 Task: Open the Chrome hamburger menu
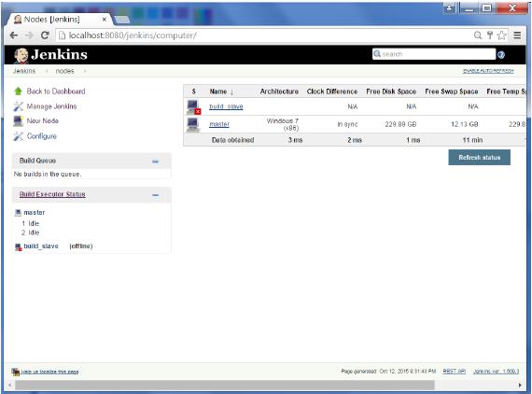pos(517,35)
